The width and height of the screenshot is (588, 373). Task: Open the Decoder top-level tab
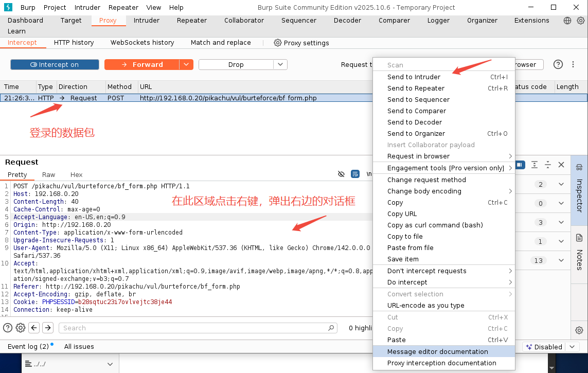click(347, 21)
